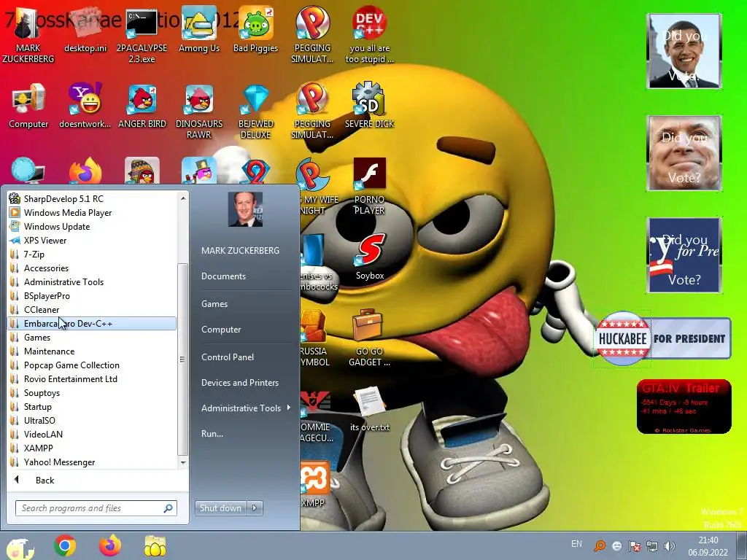Launch Windows Media Player from programs list
The image size is (747, 560).
click(93, 213)
